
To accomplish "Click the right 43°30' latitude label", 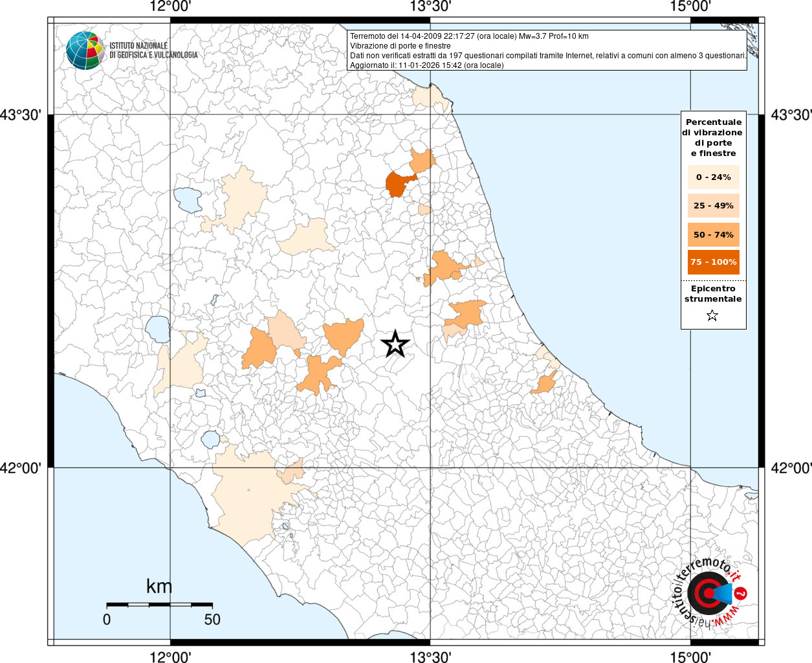I will [x=790, y=115].
